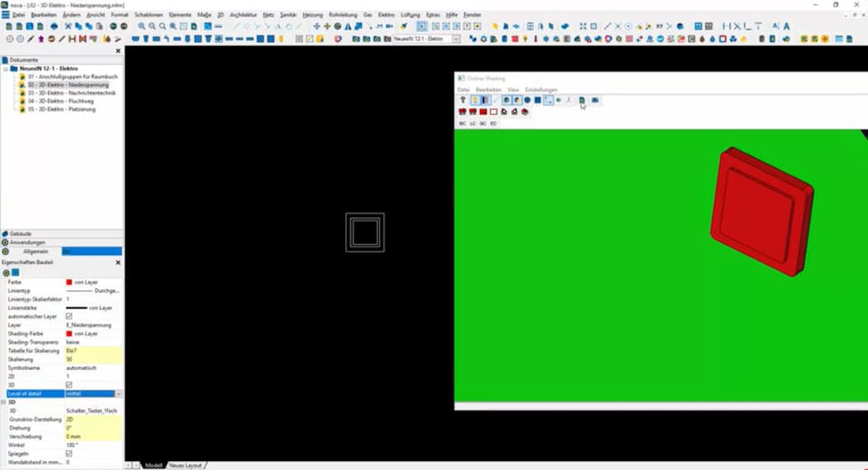
Task: Click the LC button in Online-Shading
Action: (x=473, y=124)
